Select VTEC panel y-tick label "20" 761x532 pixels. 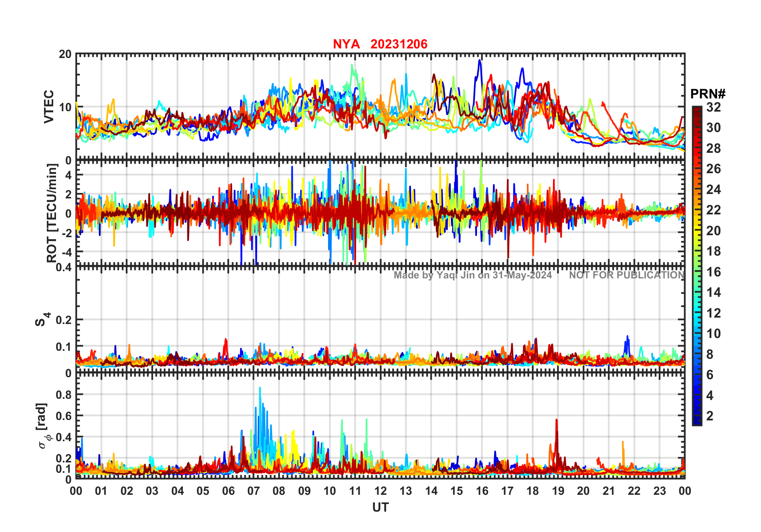coord(65,54)
